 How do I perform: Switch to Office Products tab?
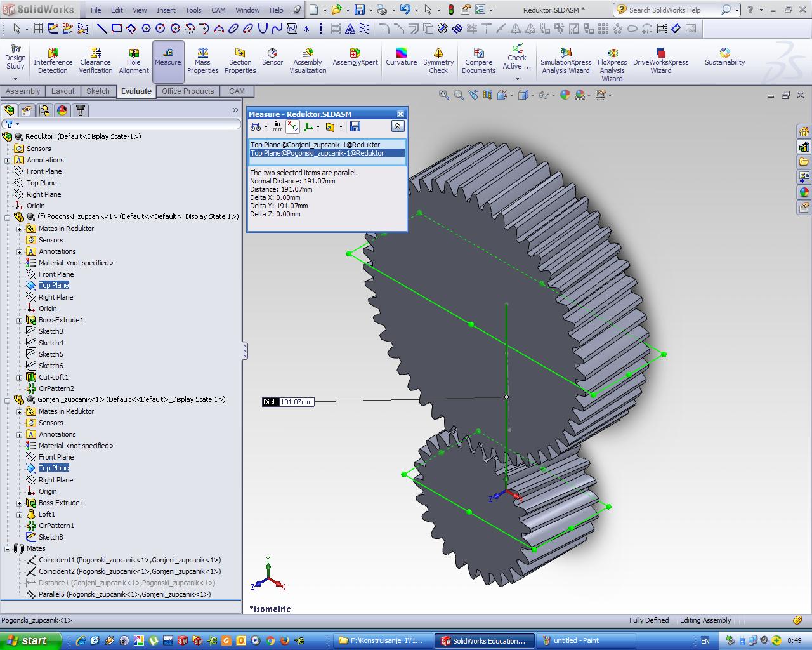pyautogui.click(x=188, y=91)
